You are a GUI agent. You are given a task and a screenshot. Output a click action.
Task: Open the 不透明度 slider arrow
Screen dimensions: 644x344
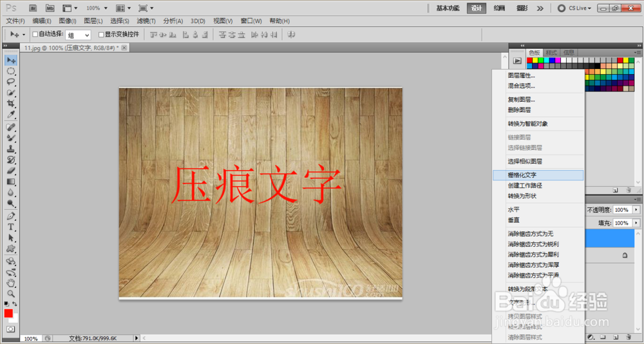point(637,209)
